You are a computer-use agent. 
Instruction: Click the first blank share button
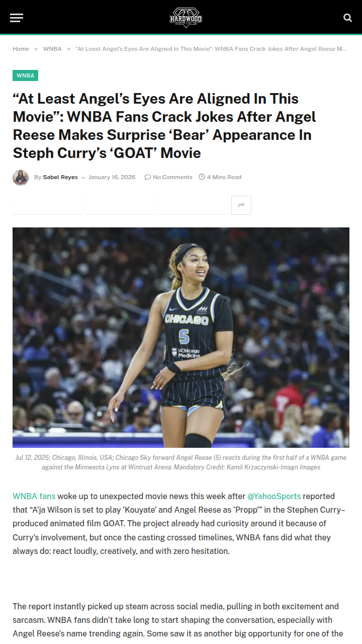click(48, 205)
